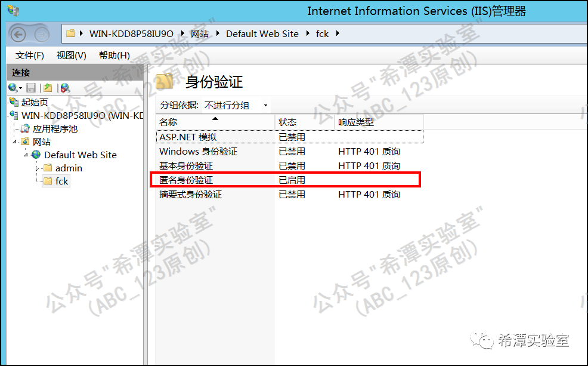
Task: Click 已禁用 status of 摘要式身份验证
Action: [292, 195]
